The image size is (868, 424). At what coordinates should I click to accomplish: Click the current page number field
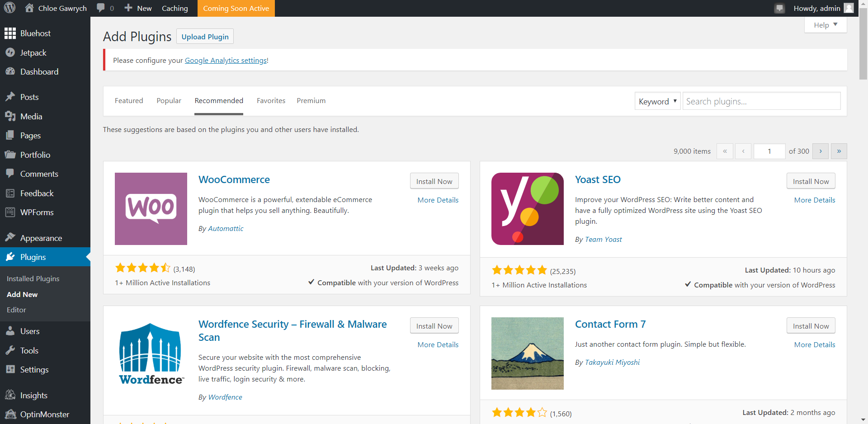pyautogui.click(x=769, y=151)
